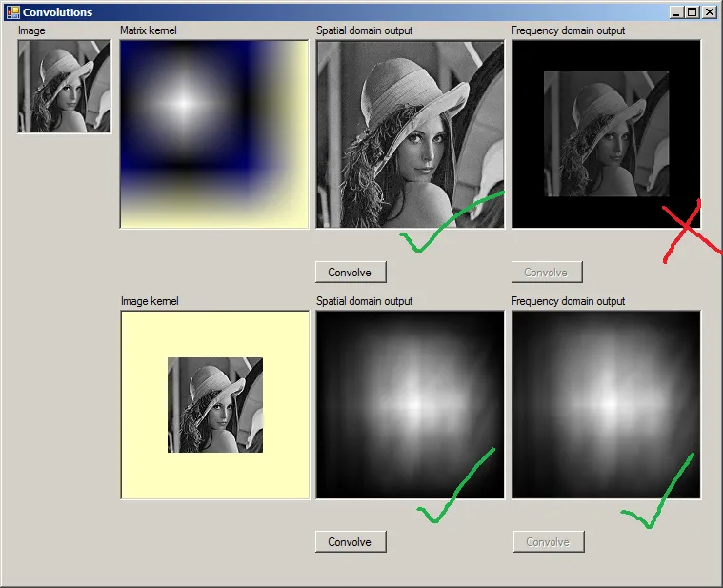Click the bottom 'Spatial domain output' label

coord(364,301)
